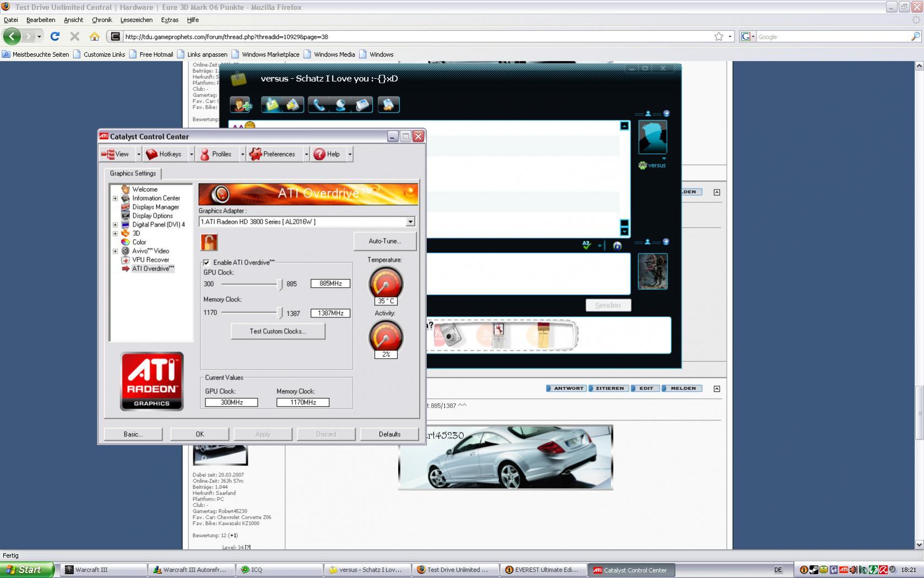Expand the 3D tree node
This screenshot has height=578, width=924.
click(x=115, y=234)
